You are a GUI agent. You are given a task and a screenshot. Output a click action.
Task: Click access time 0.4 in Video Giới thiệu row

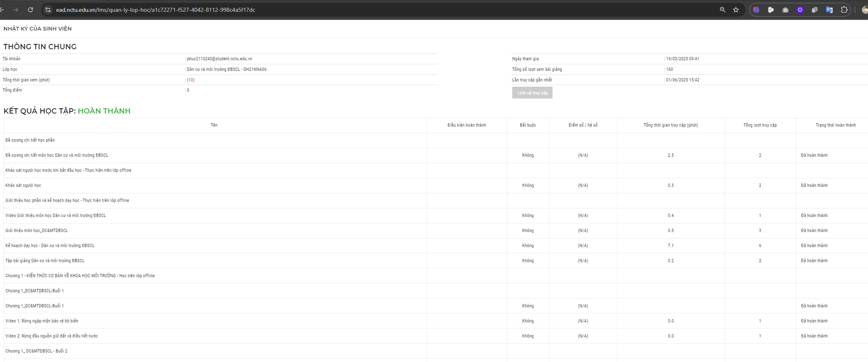point(671,215)
